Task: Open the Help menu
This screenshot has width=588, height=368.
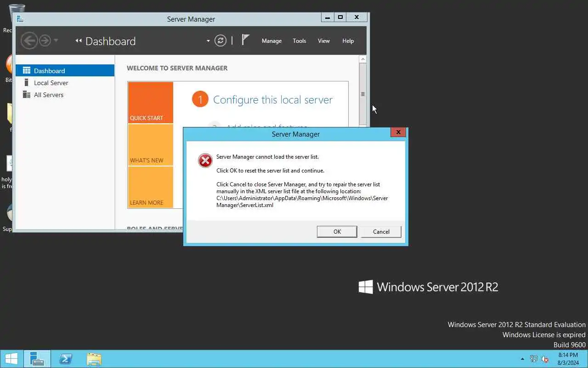Action: point(348,41)
